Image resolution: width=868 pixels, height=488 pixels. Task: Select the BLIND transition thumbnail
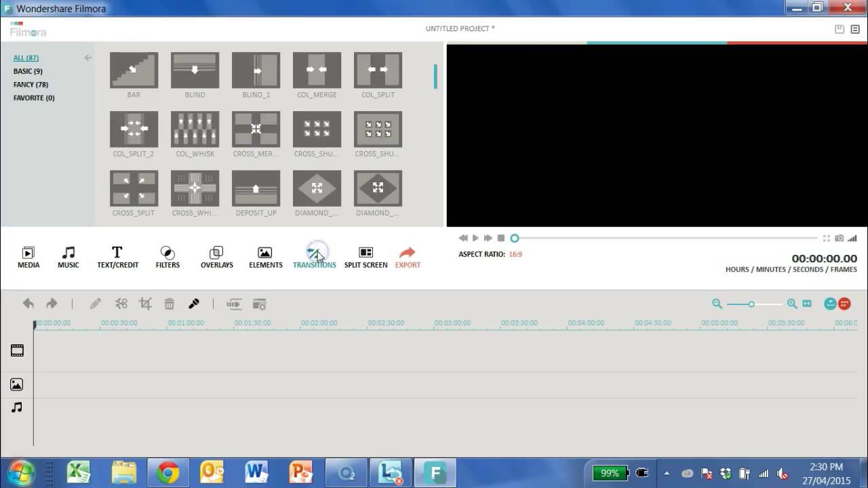(x=195, y=68)
